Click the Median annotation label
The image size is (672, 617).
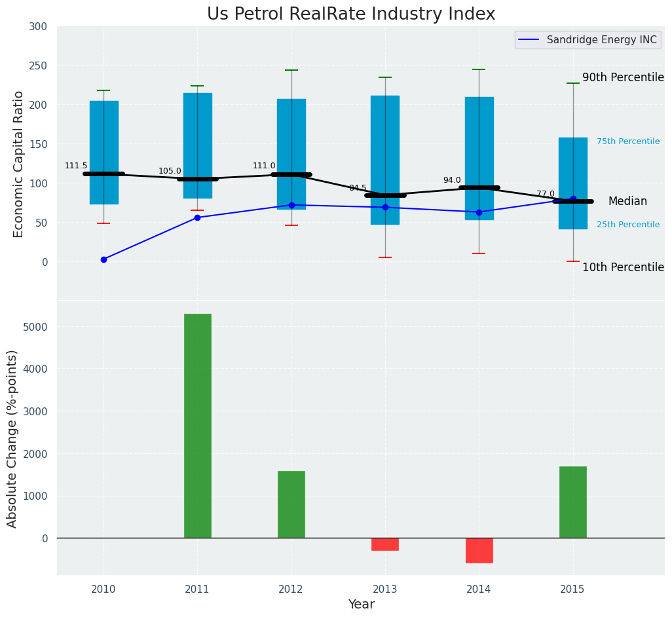(x=627, y=202)
